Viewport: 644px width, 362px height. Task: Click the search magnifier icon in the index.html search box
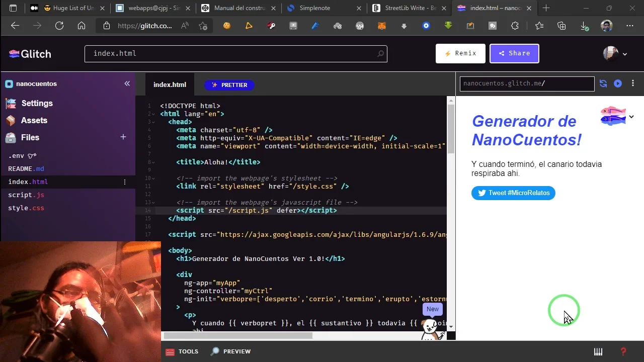[380, 54]
